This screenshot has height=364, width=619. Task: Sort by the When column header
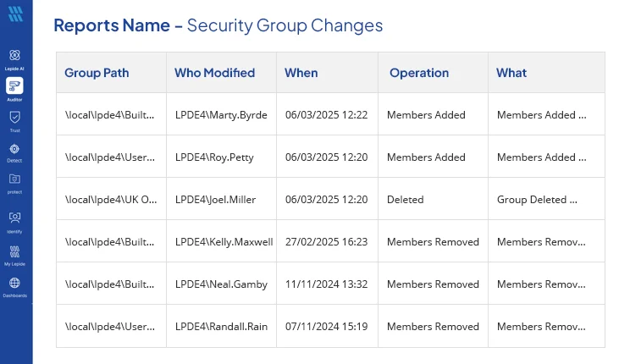301,73
